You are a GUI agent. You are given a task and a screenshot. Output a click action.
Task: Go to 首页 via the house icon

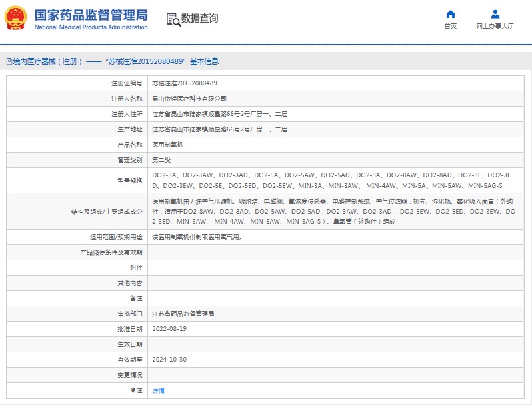point(451,14)
